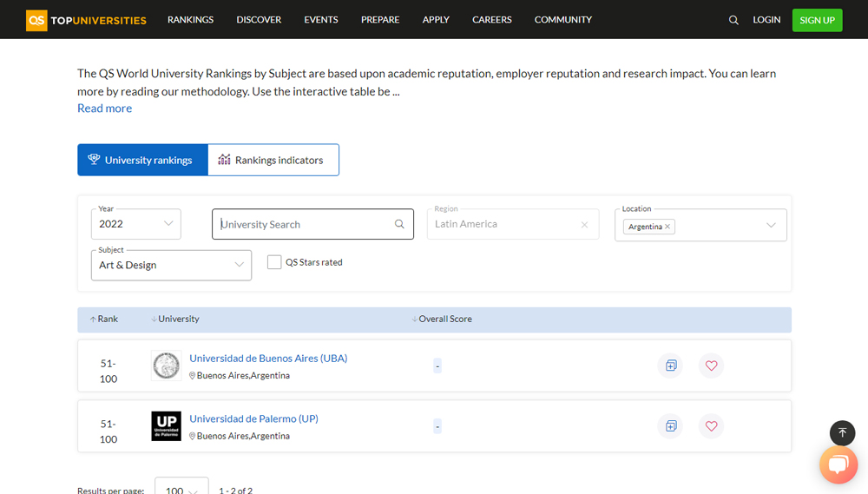Click the '1 - 2 of 2' results count
868x494 pixels.
[236, 491]
